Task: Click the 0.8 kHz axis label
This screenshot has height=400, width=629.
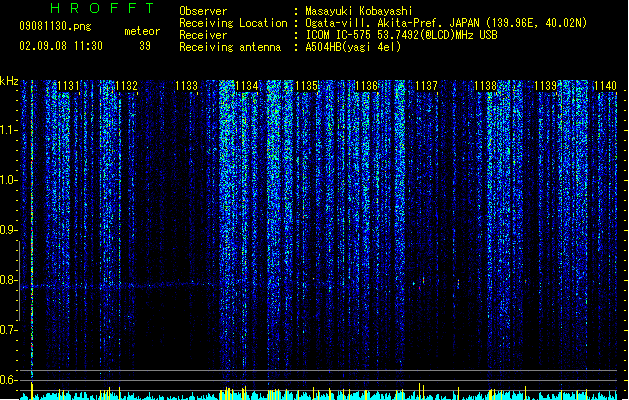Action: point(8,280)
